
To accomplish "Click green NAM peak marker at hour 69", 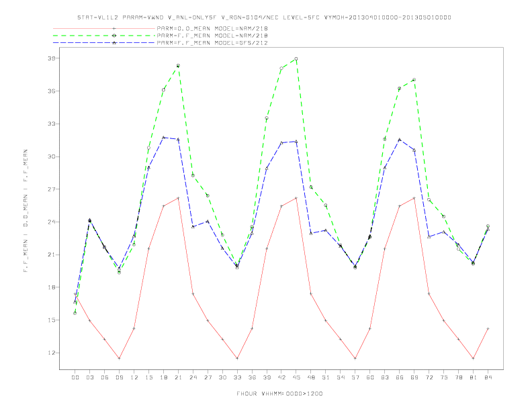I will tap(414, 80).
